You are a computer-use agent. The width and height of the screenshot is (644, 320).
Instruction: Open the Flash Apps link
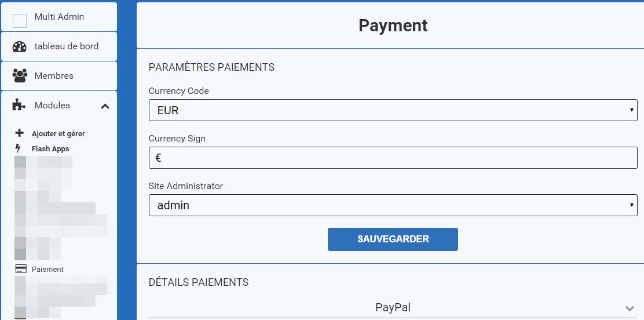click(x=50, y=149)
